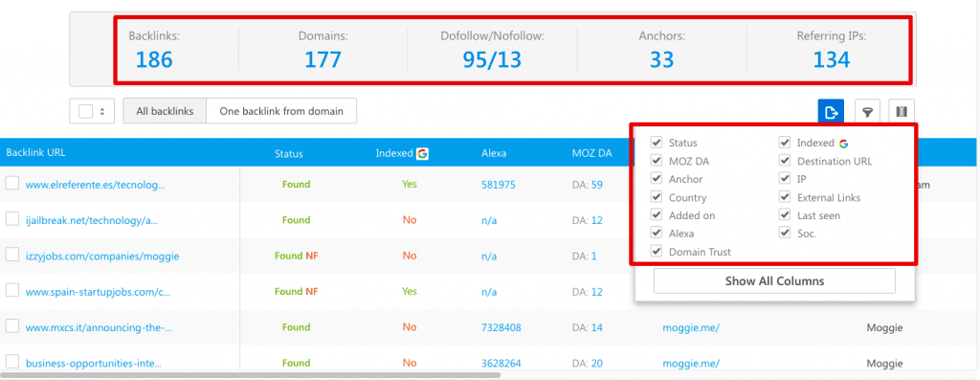Uncheck the Indexed column checkbox
980x380 pixels.
785,143
